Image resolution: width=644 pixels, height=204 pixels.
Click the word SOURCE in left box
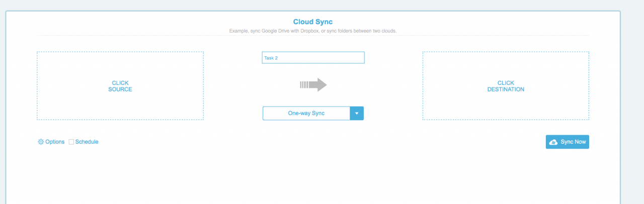120,89
